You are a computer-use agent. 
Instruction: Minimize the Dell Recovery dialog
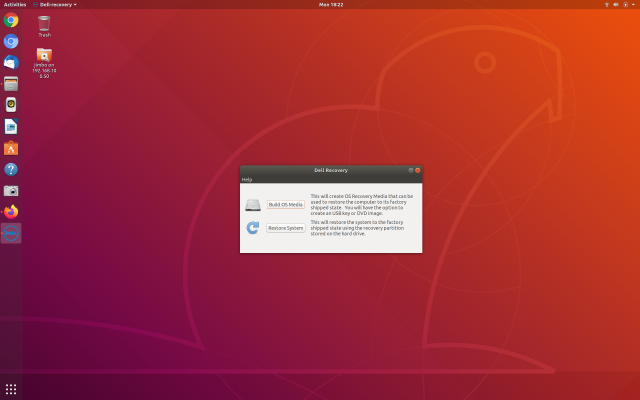point(410,170)
